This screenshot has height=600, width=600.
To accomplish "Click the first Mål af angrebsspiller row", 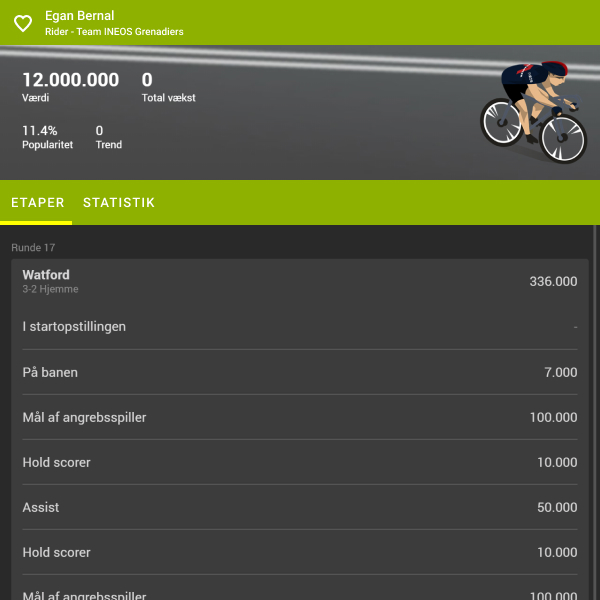I will 300,417.
